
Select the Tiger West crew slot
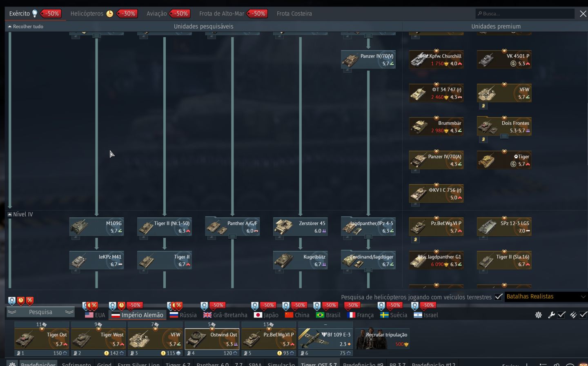(x=98, y=339)
